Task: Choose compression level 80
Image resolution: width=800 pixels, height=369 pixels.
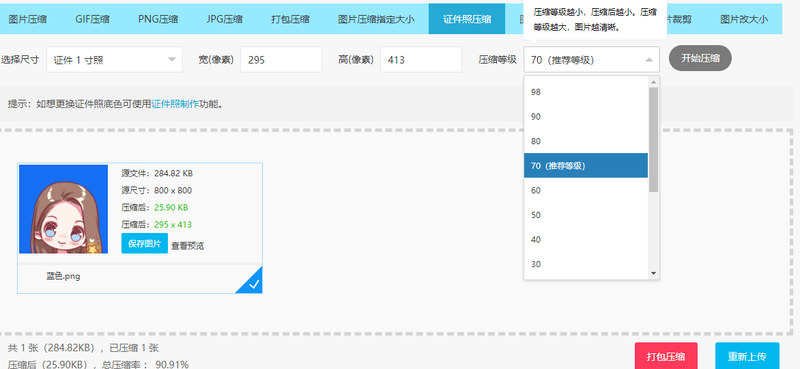Action: click(586, 141)
